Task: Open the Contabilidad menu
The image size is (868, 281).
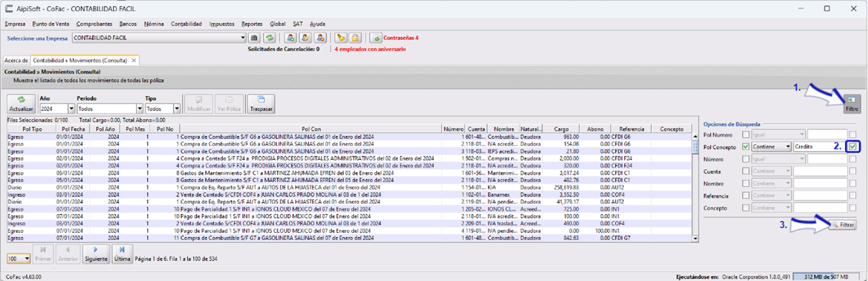Action: point(186,24)
